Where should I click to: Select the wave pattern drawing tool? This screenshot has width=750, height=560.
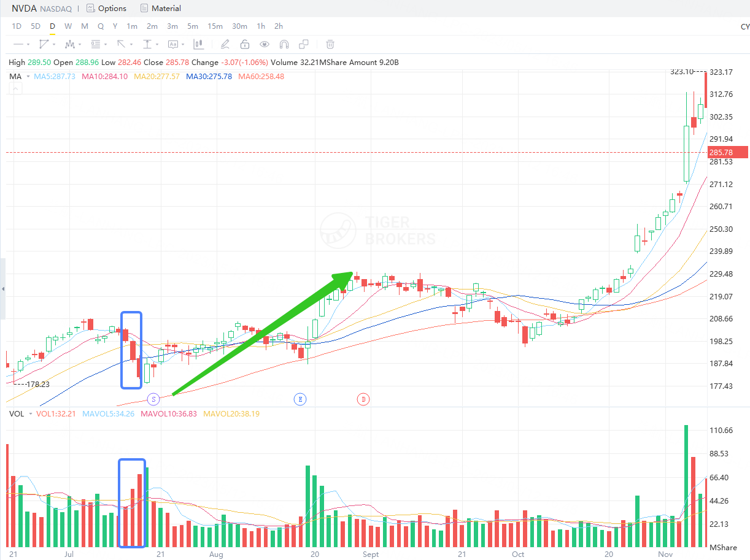(70, 44)
